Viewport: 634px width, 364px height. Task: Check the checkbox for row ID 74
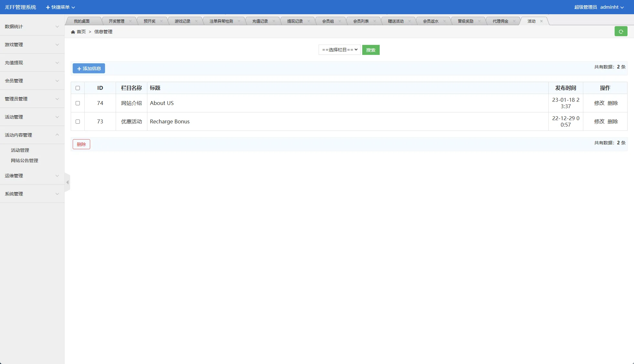[x=78, y=103]
